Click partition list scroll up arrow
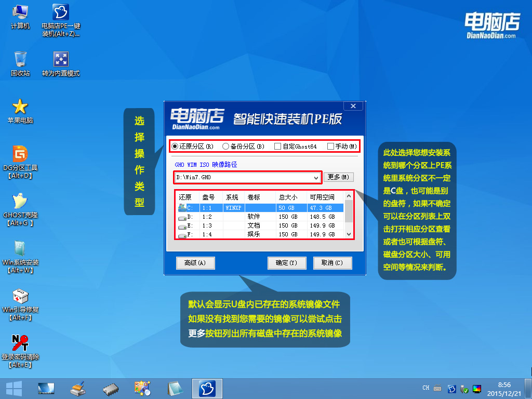 (x=349, y=196)
